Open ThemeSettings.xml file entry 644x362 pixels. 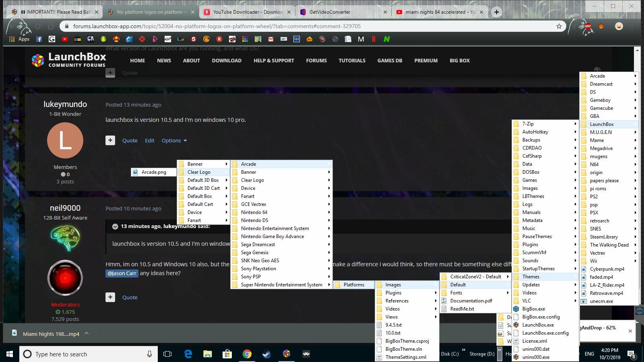(407, 357)
